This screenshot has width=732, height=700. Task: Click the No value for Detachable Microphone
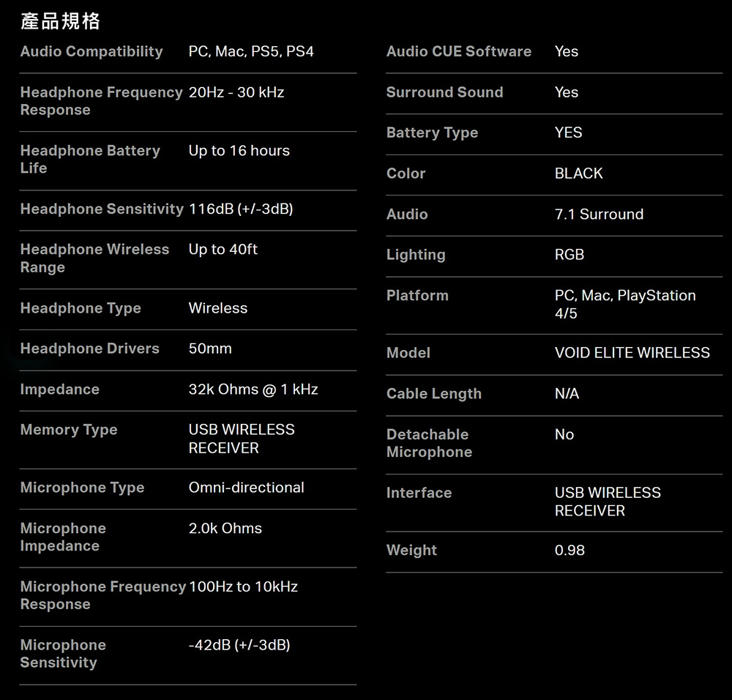click(x=564, y=435)
